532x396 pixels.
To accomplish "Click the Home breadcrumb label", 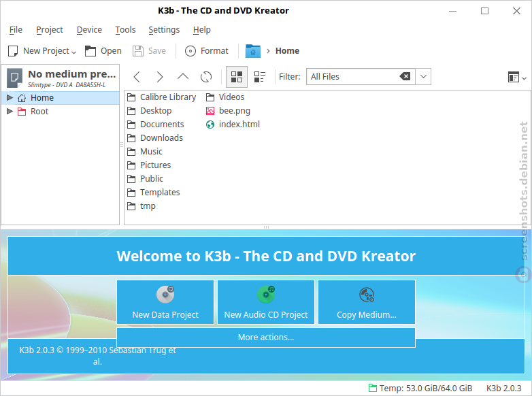I will (x=287, y=51).
